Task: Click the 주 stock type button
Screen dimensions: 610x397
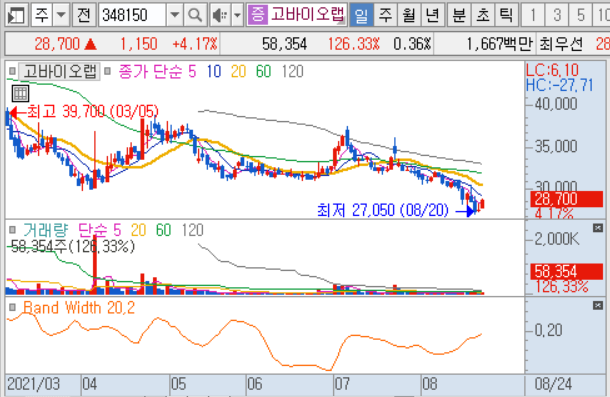Action: 42,15
